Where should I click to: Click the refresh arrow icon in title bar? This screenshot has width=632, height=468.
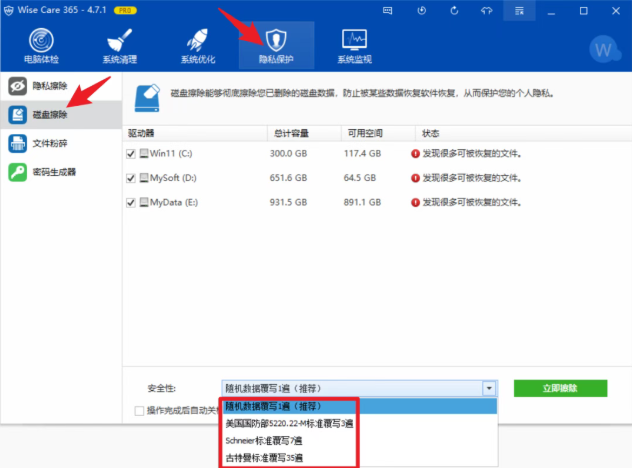coord(454,10)
